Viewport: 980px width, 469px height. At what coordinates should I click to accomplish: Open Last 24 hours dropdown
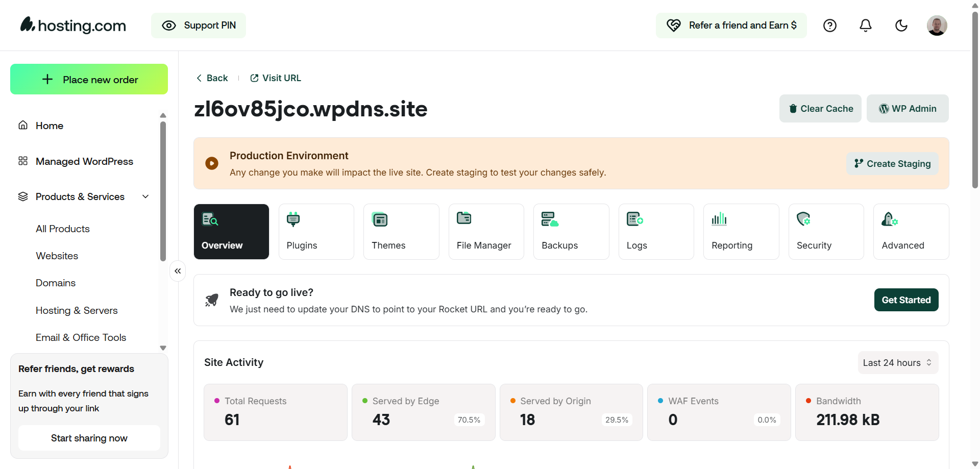(x=898, y=362)
